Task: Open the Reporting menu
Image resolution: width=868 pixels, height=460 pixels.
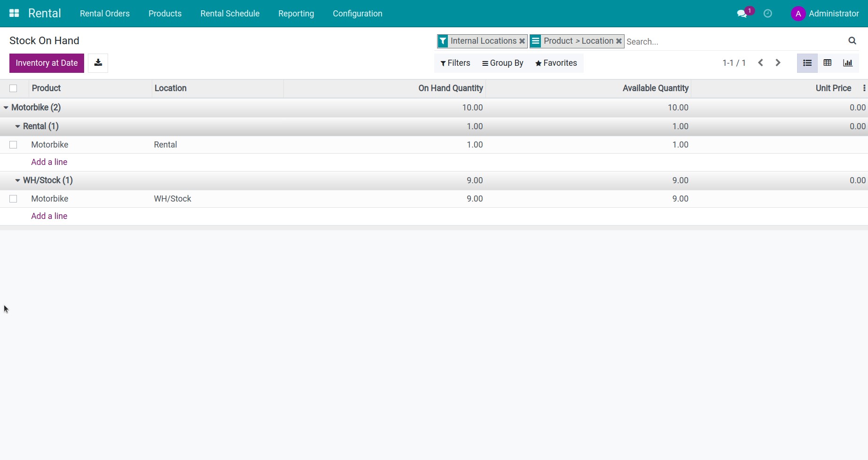Action: (x=296, y=14)
